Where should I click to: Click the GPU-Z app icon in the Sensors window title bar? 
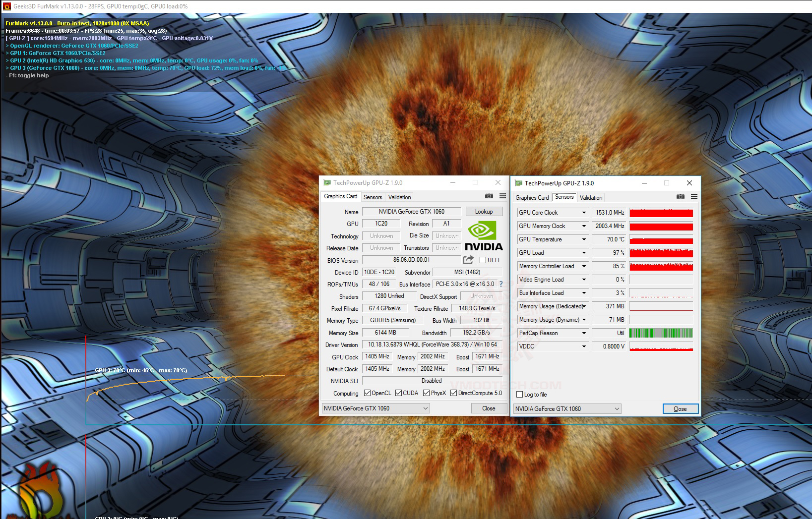(519, 183)
